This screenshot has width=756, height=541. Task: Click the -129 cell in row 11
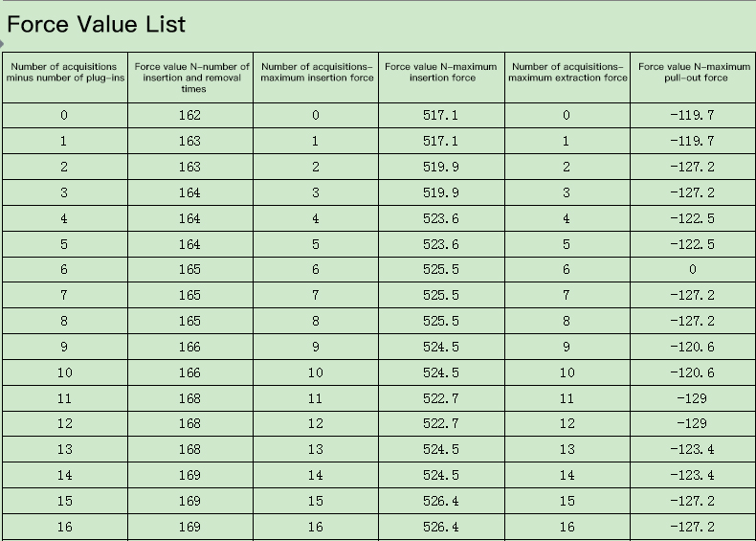pos(694,398)
